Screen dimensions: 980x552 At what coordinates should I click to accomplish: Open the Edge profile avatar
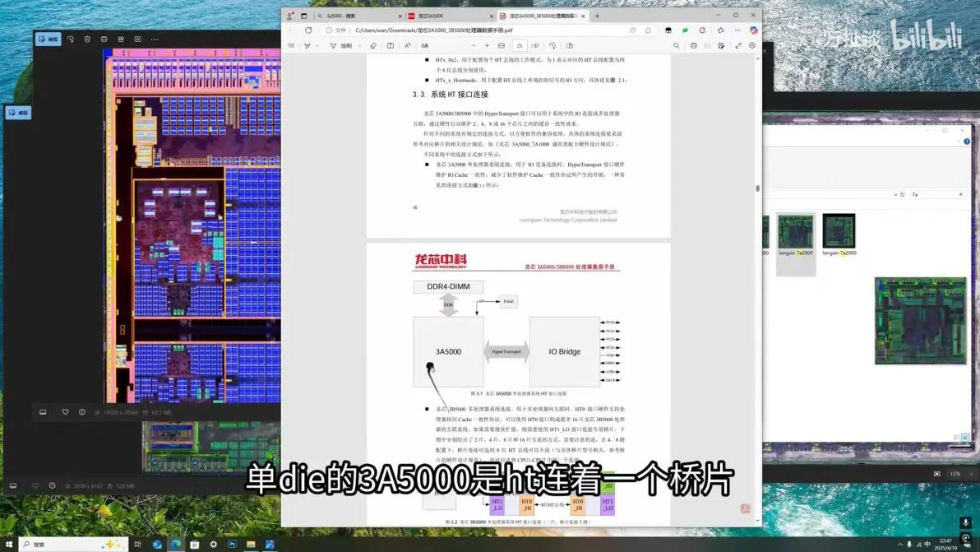pyautogui.click(x=289, y=16)
